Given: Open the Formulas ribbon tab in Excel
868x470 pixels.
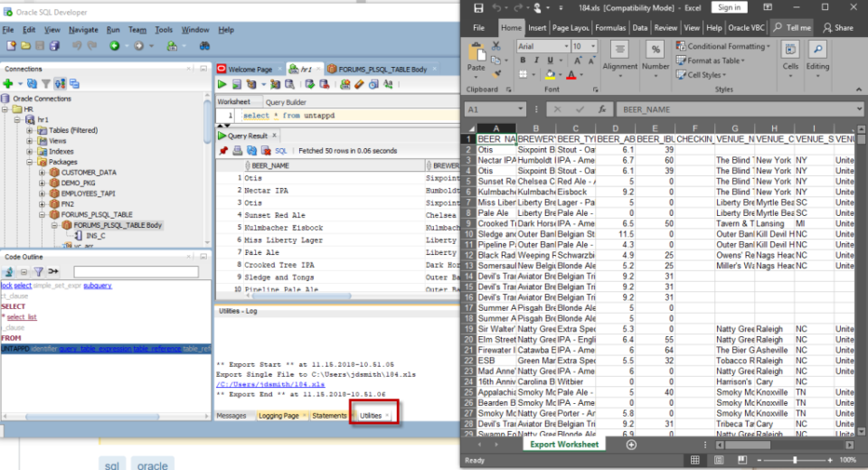Looking at the screenshot, I should pyautogui.click(x=610, y=28).
